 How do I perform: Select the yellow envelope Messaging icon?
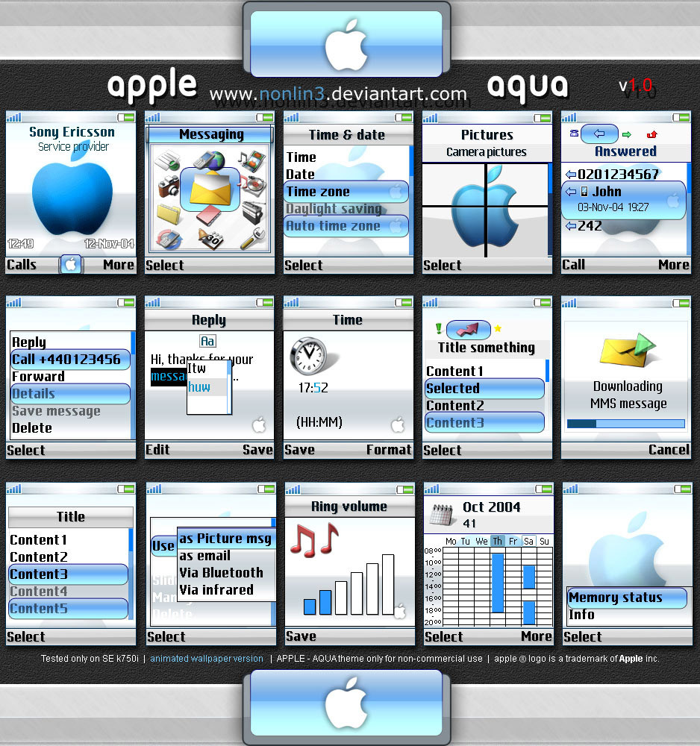(x=210, y=189)
